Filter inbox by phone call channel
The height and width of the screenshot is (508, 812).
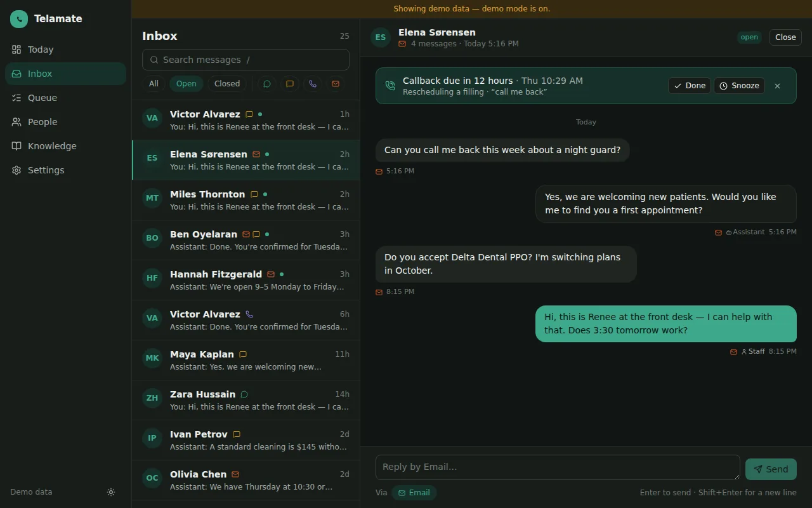(313, 84)
